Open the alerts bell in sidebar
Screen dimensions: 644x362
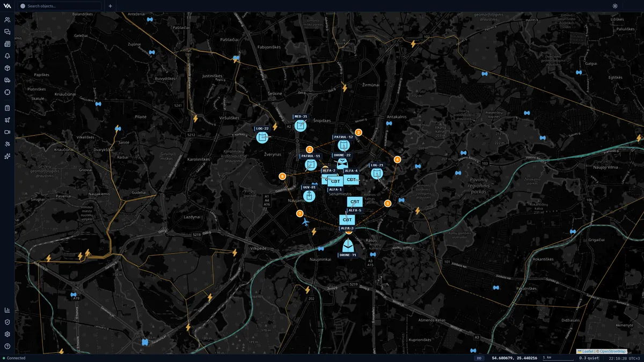pos(8,56)
